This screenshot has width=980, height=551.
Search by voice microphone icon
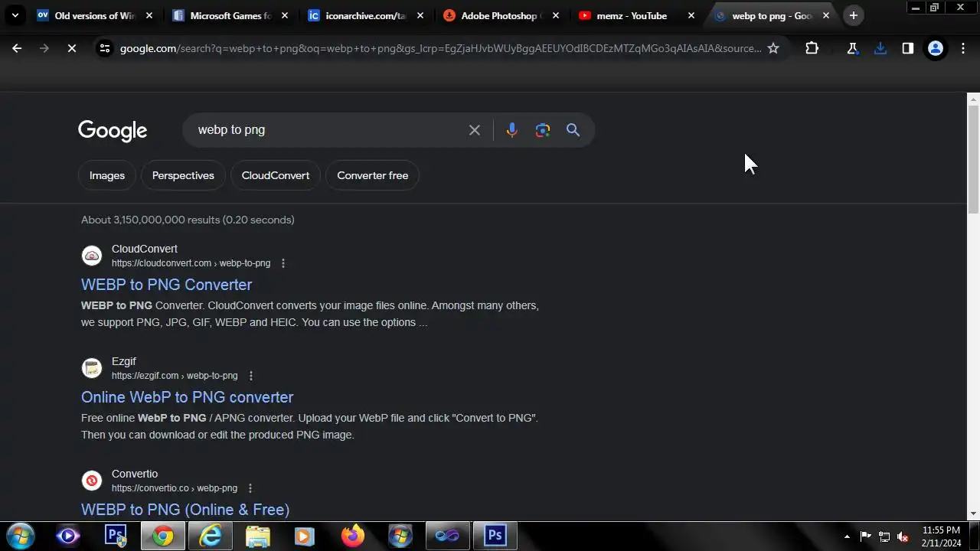(512, 130)
